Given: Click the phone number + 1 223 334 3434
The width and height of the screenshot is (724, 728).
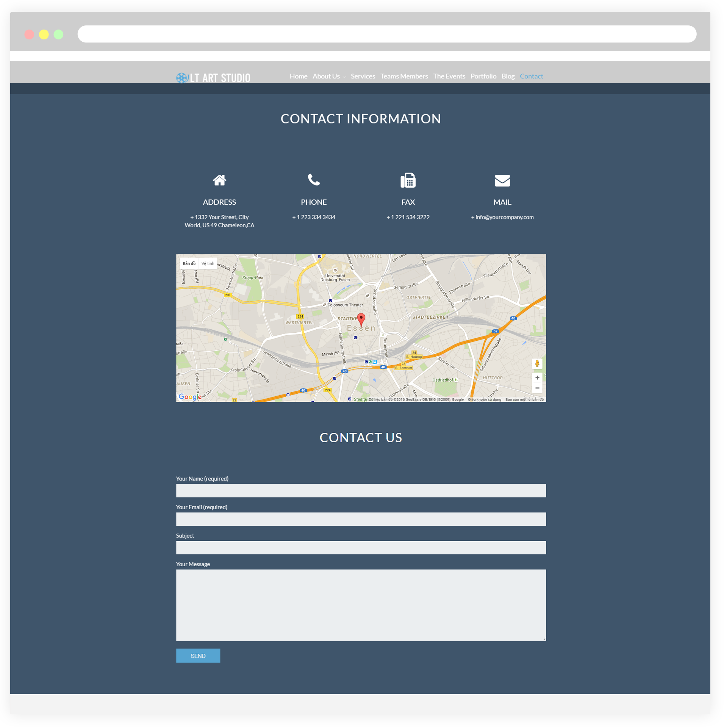Looking at the screenshot, I should (x=314, y=217).
